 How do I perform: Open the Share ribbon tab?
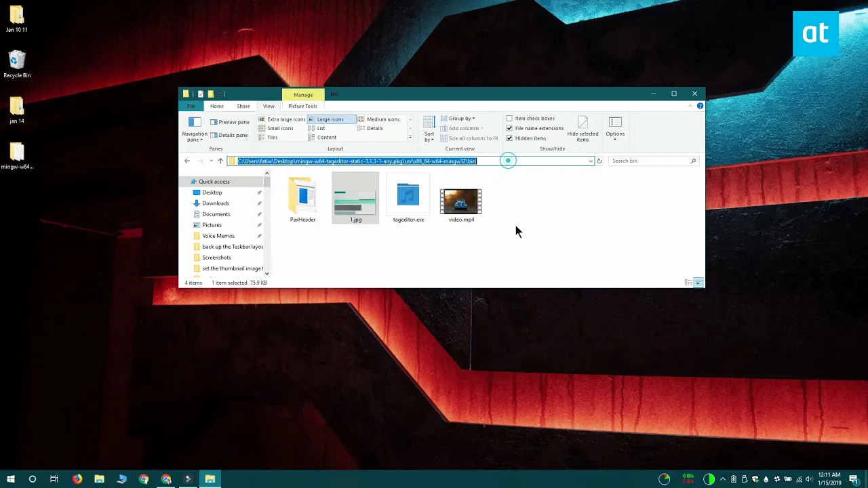pyautogui.click(x=243, y=106)
